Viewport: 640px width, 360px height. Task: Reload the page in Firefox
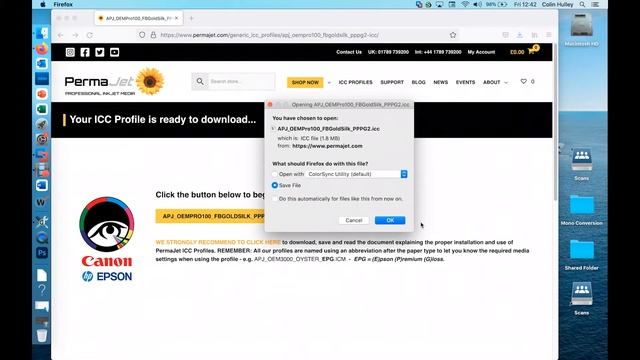[x=90, y=35]
